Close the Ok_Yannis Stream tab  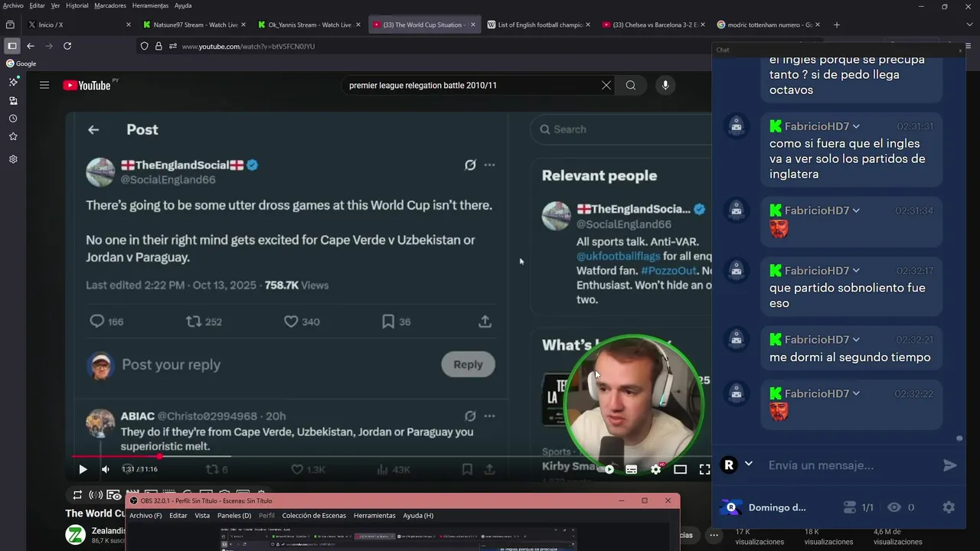pos(358,24)
